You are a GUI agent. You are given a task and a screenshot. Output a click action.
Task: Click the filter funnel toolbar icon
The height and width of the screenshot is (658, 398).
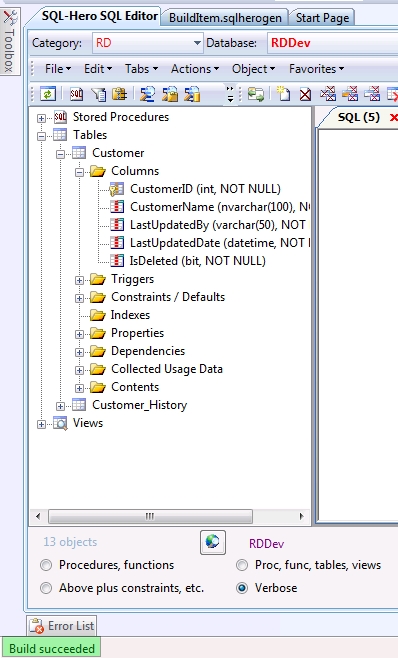(99, 94)
